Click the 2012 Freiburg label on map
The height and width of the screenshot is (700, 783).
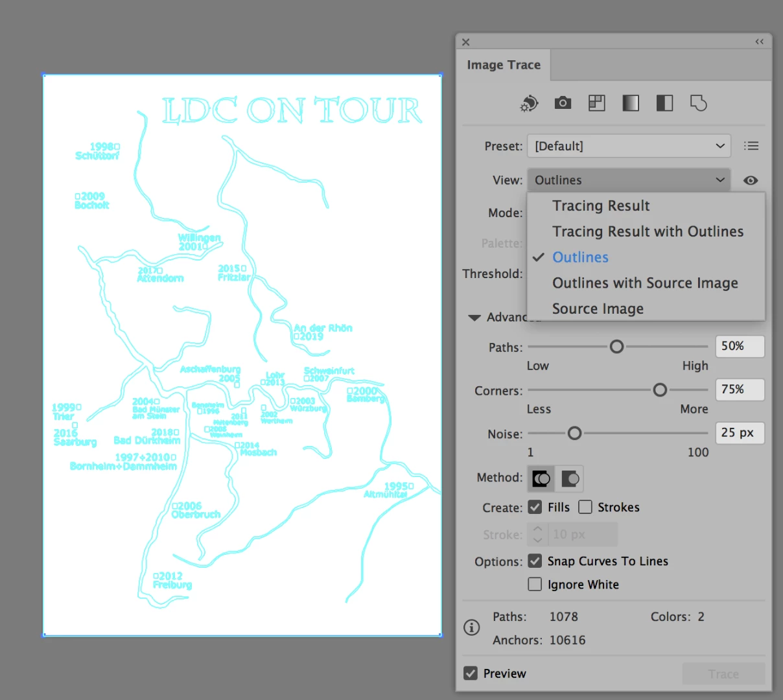172,580
